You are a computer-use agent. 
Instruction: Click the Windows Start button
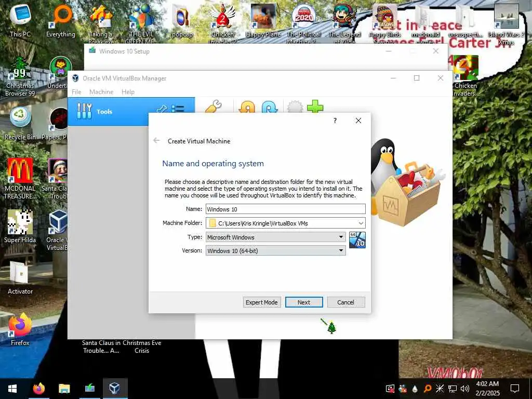pos(12,388)
